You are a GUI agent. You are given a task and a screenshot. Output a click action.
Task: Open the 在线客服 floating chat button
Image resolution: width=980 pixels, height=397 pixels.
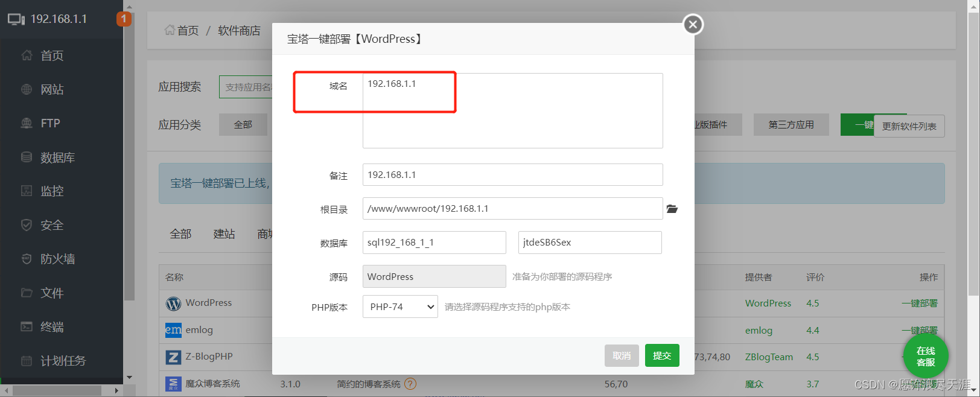926,357
